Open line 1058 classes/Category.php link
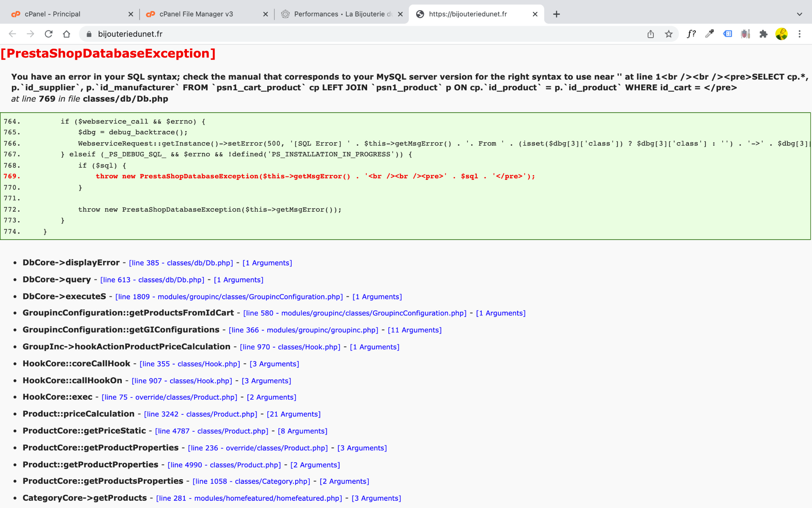The width and height of the screenshot is (812, 508). tap(251, 481)
